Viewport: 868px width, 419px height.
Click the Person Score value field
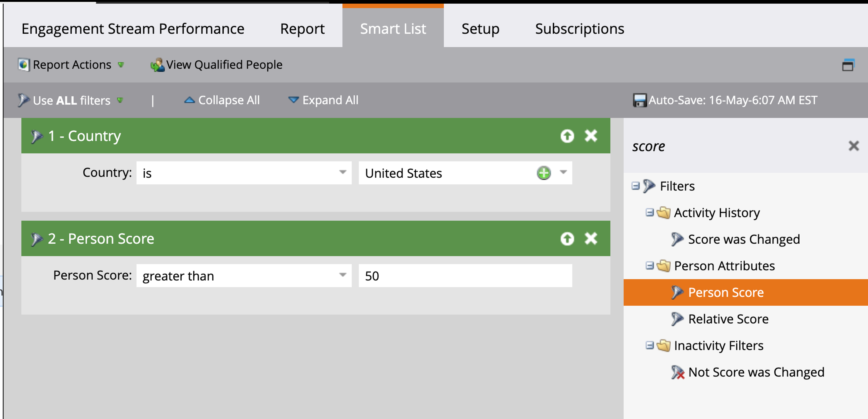[x=465, y=276]
